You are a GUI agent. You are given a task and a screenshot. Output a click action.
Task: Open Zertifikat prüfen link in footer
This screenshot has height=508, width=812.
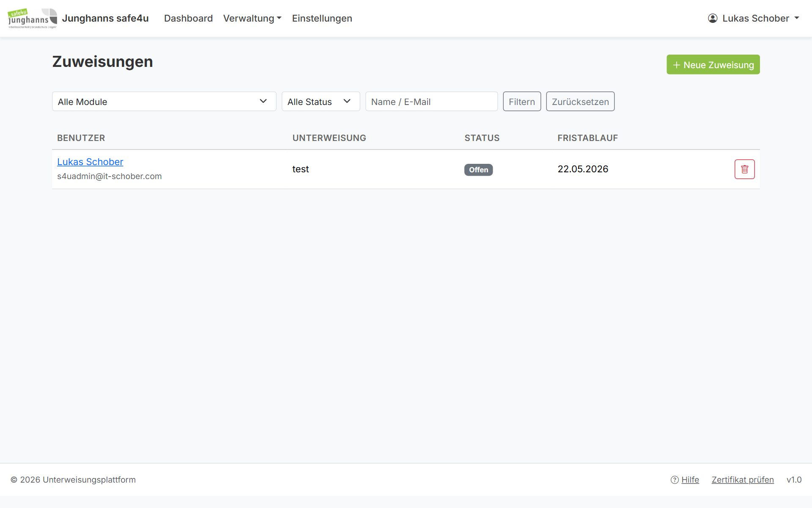[743, 480]
